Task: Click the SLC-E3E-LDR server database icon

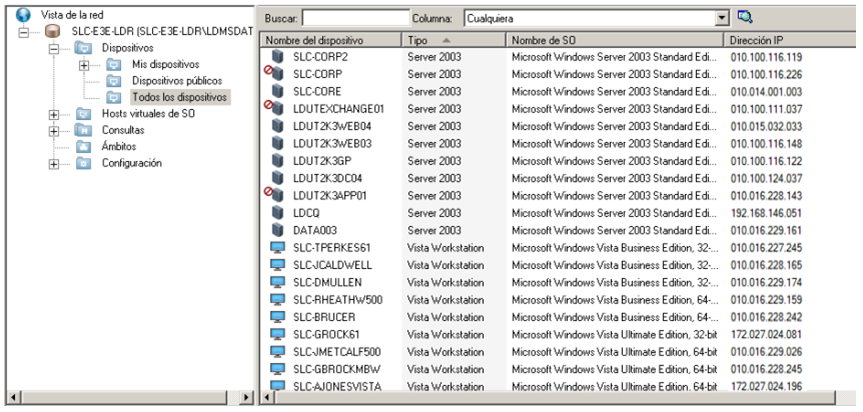Action: 53,32
